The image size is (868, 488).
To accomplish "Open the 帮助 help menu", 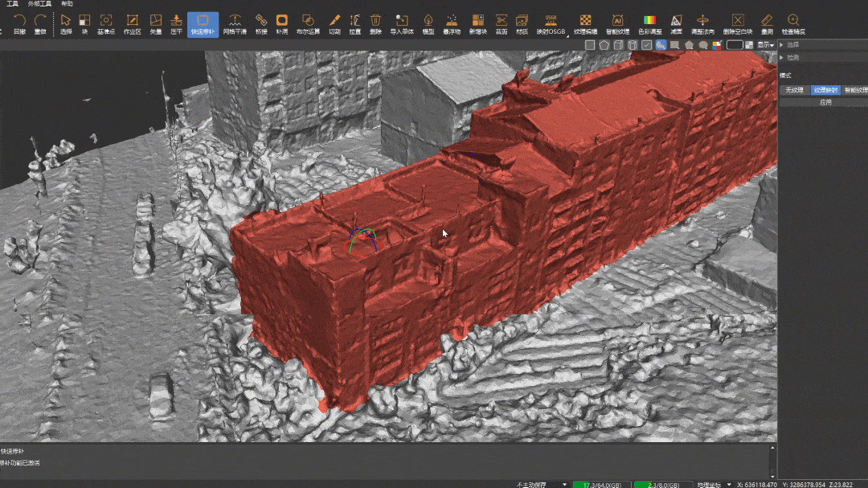I will [x=67, y=4].
